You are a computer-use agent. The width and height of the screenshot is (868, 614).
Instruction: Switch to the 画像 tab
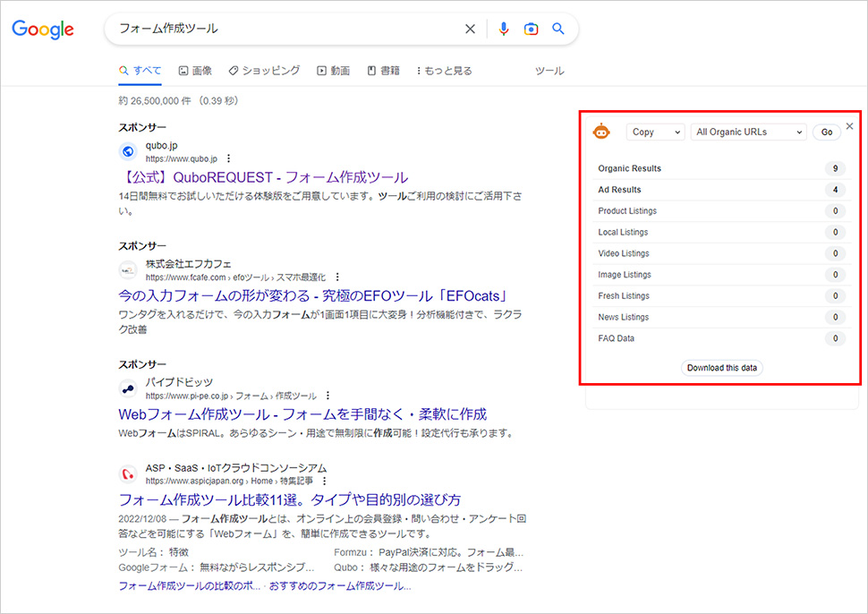click(195, 71)
